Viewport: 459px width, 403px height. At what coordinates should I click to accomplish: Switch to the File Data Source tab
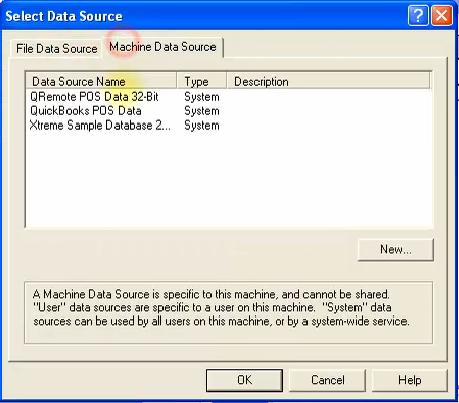(x=57, y=49)
